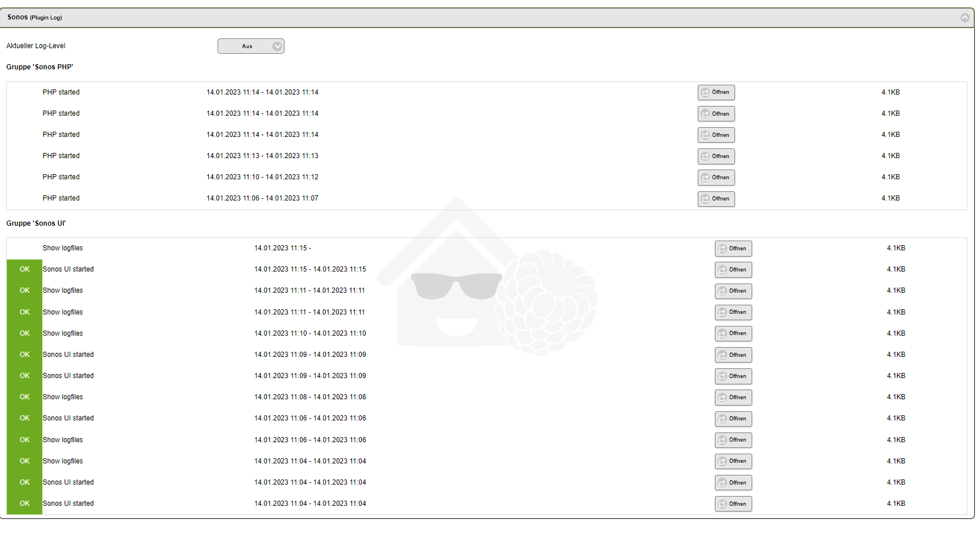
Task: Click timestamp '14.01.2023 11:13 - 14.01.2023 11:13'
Action: click(262, 156)
